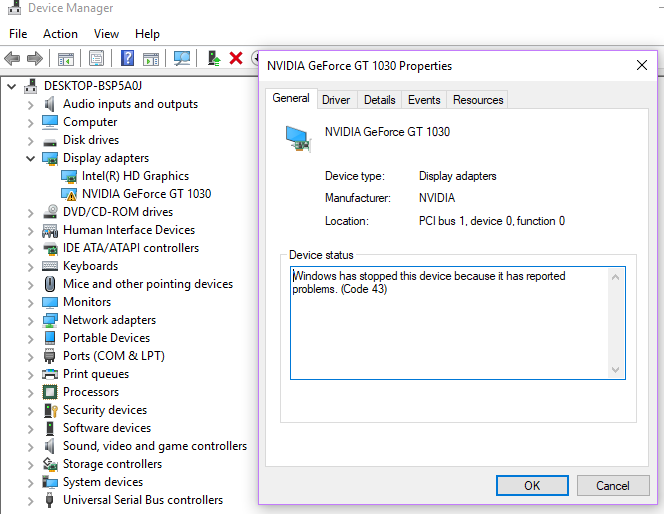Switch to the Events tab
The image size is (664, 514).
click(424, 100)
